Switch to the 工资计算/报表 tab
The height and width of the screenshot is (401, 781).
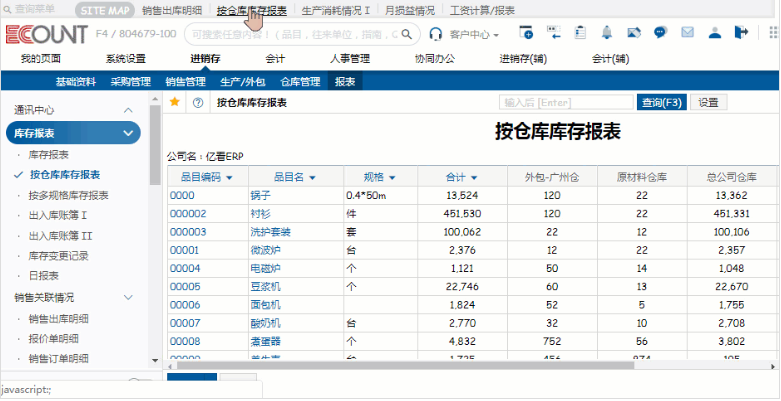tap(482, 10)
